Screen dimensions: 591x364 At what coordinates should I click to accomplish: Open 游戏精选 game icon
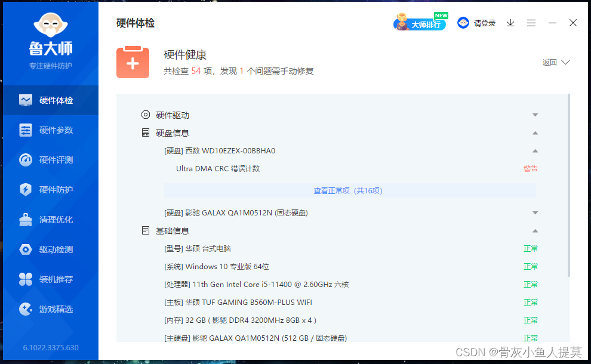tap(26, 309)
